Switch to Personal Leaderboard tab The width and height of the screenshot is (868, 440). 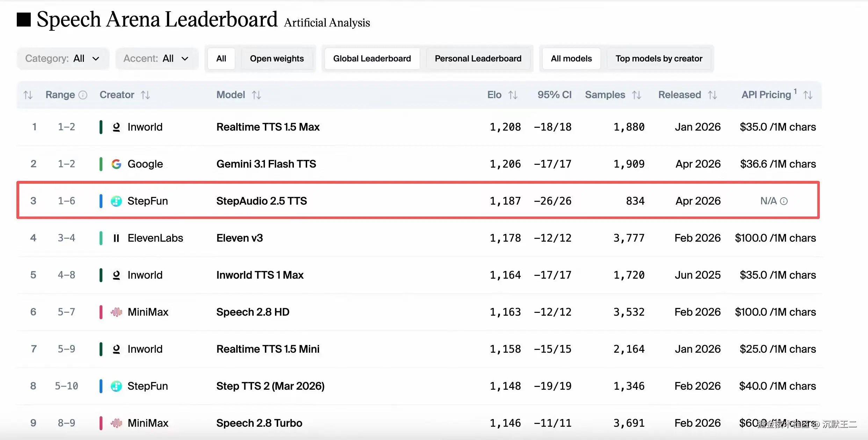pyautogui.click(x=478, y=59)
